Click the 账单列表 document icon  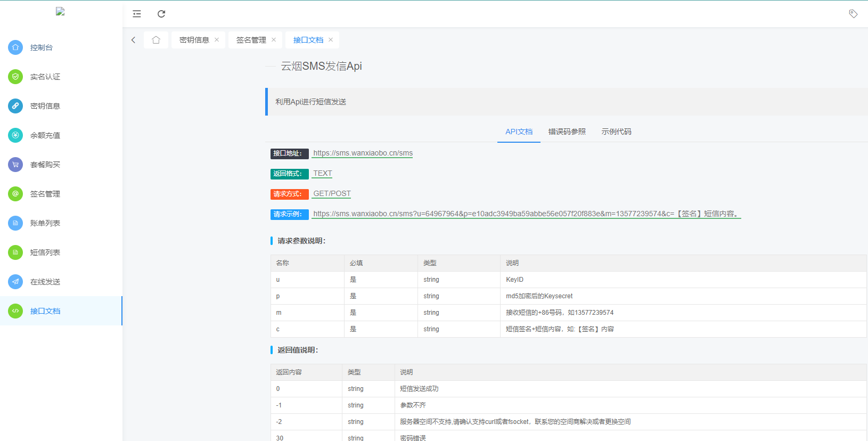tap(15, 223)
